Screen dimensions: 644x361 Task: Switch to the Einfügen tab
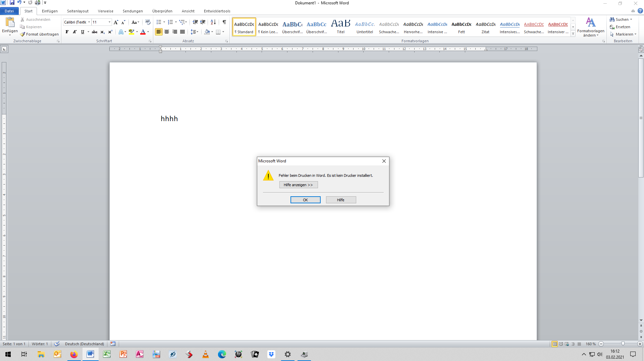tap(50, 11)
